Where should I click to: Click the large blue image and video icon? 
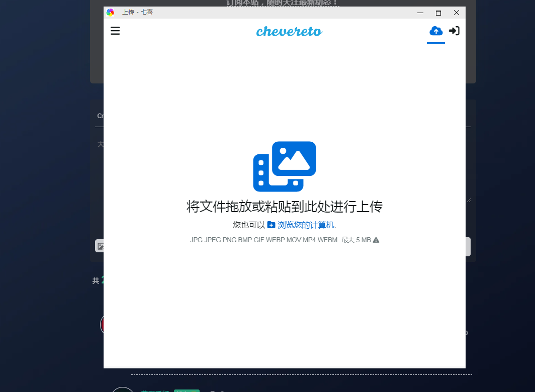click(x=285, y=166)
